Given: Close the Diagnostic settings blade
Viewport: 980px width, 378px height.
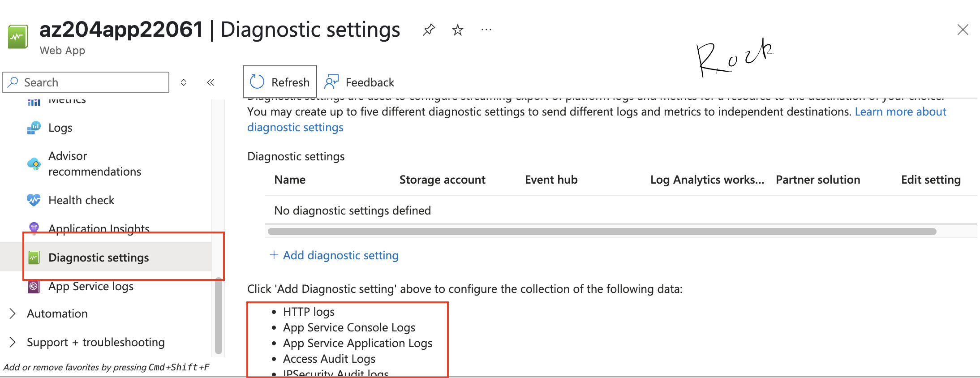Looking at the screenshot, I should click(963, 30).
